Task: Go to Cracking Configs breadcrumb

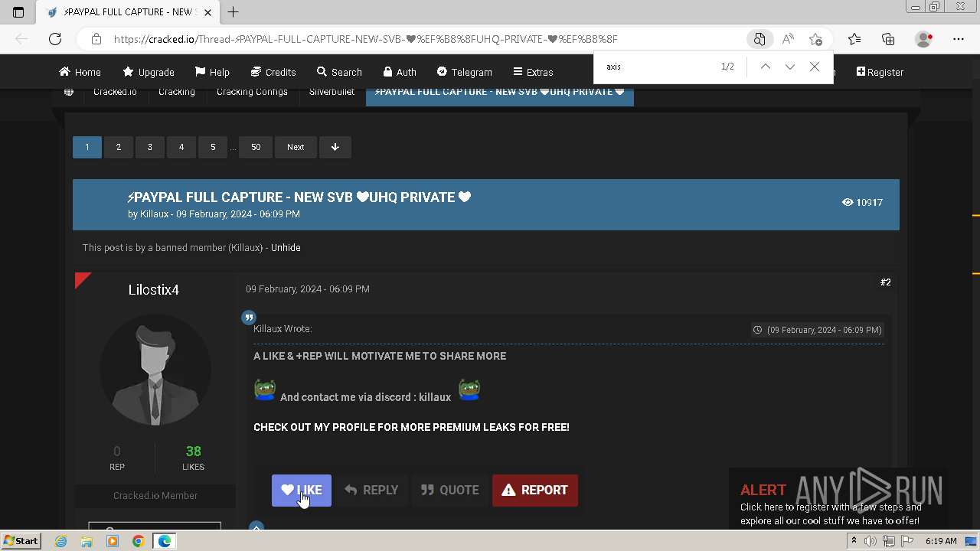Action: click(x=252, y=92)
